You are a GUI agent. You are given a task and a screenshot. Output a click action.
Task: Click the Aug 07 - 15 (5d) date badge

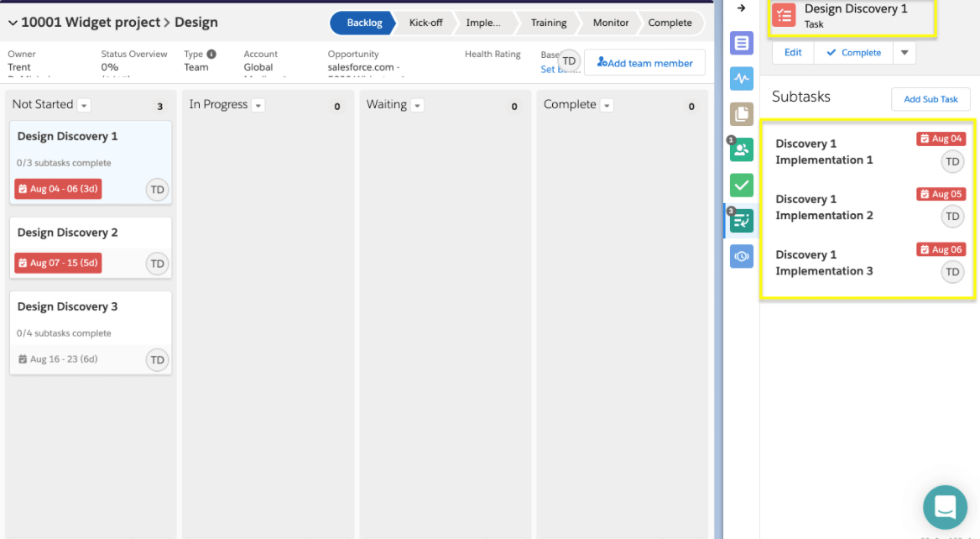pyautogui.click(x=58, y=263)
